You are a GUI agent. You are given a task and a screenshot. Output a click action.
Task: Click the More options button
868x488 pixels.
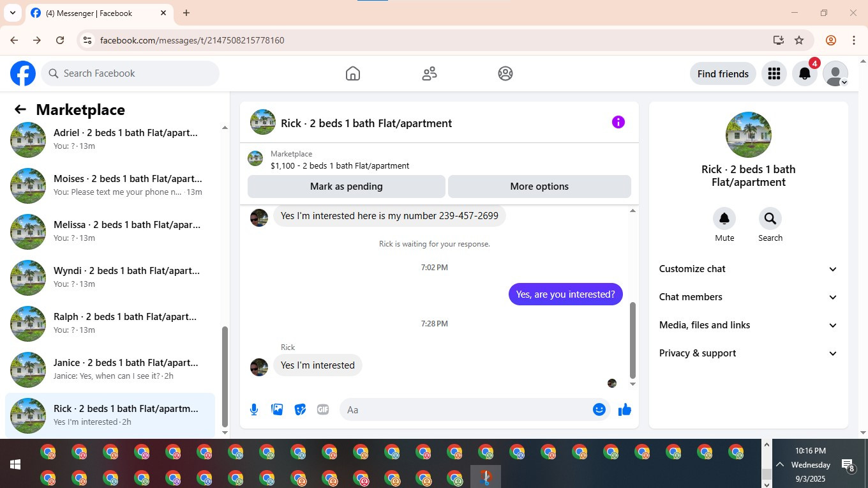[x=539, y=187]
